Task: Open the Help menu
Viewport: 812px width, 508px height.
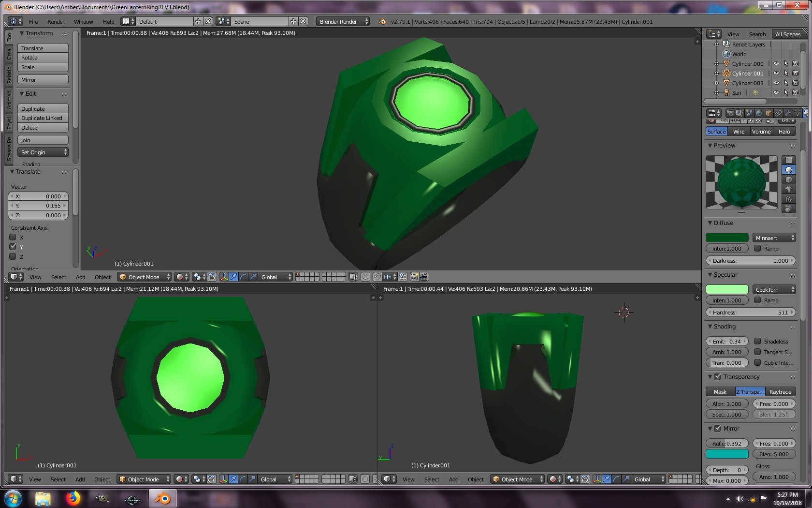Action: (x=108, y=21)
